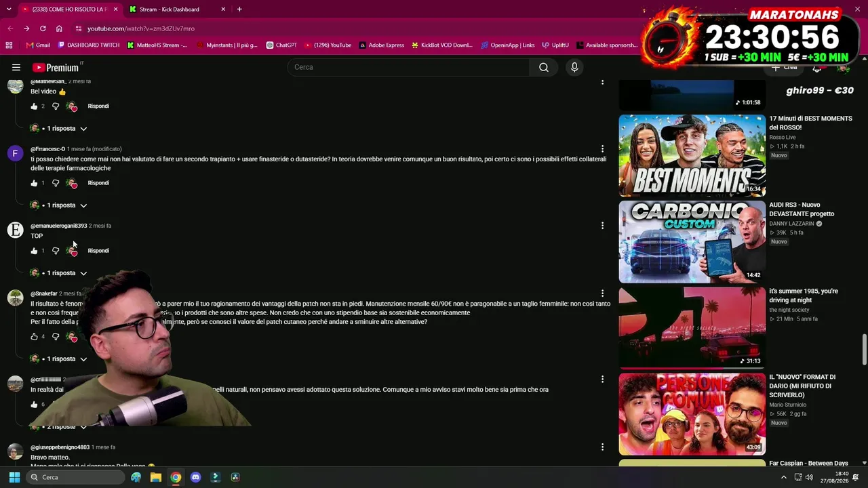868x488 pixels.
Task: Dislike @Francesco-0's comment about finasteride
Action: tap(56, 183)
